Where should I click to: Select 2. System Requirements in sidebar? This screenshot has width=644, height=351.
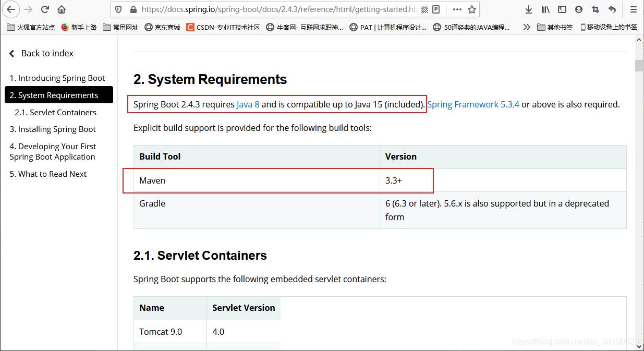tap(59, 95)
